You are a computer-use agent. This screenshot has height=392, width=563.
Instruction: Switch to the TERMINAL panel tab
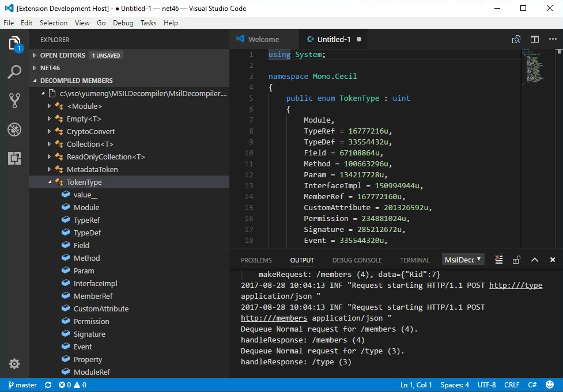click(415, 260)
